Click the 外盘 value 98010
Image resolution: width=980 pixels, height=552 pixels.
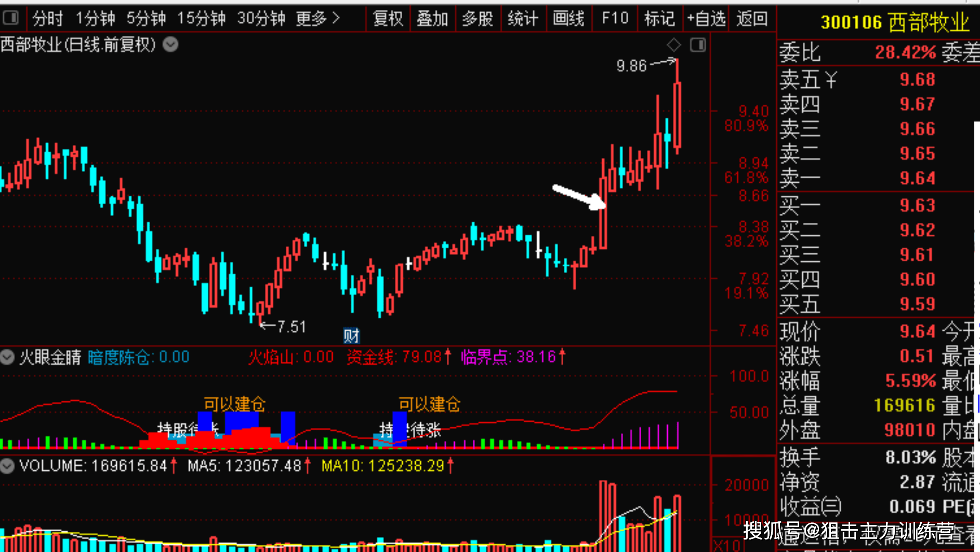coord(910,430)
